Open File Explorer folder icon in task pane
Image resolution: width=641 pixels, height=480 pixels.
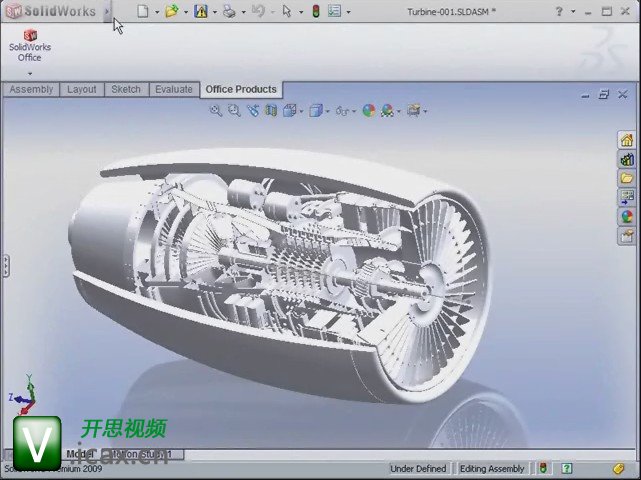627,178
